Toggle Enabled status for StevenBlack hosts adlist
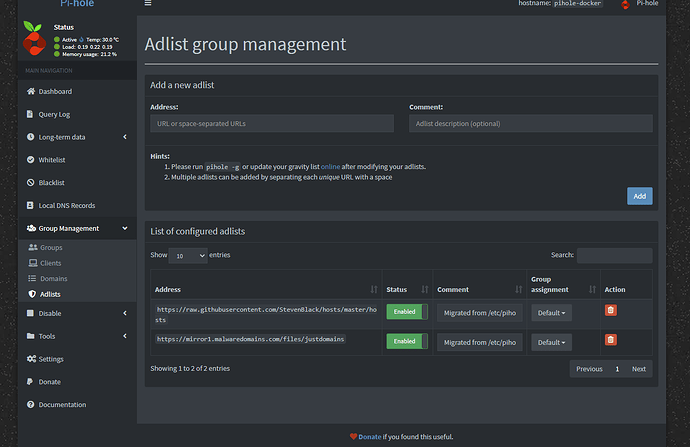Screen dimensions: 690x447 coord(404,312)
